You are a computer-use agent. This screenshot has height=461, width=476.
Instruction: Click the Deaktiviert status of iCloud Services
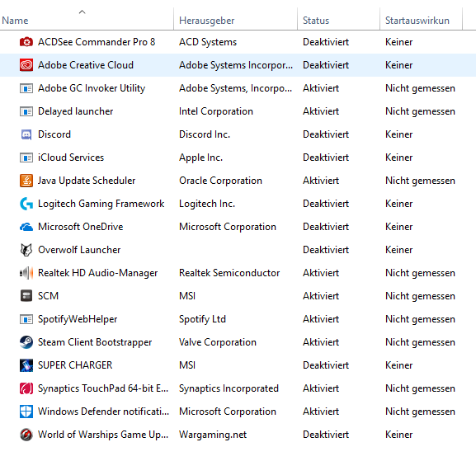(326, 158)
